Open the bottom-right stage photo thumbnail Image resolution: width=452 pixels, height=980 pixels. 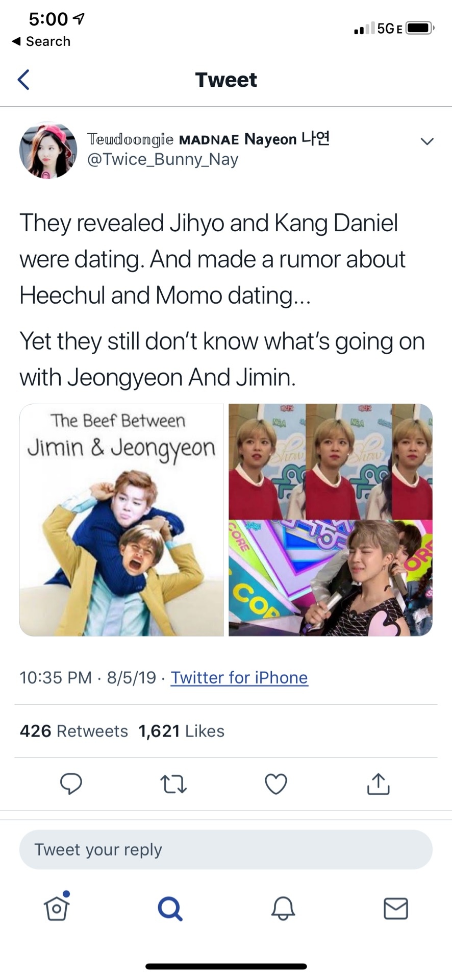click(x=331, y=578)
